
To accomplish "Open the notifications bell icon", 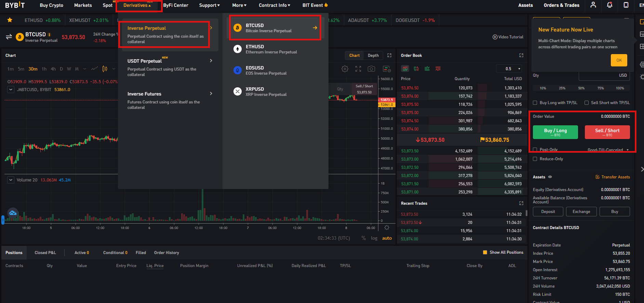I will tap(609, 5).
